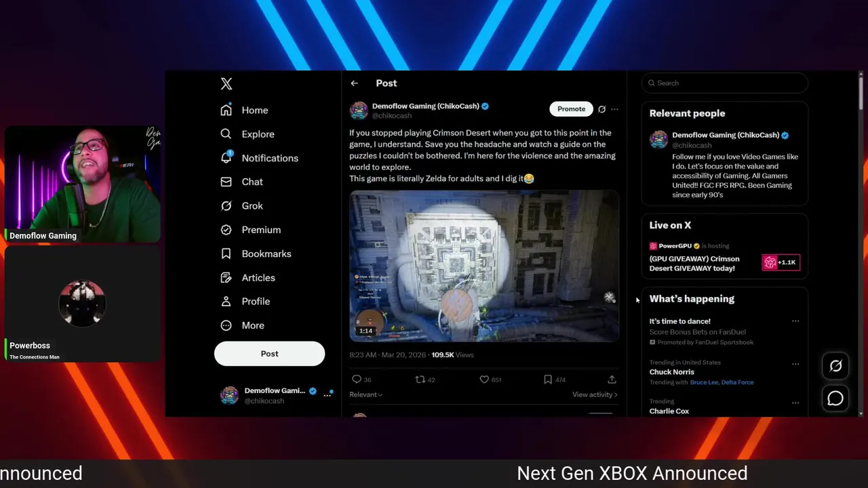The height and width of the screenshot is (488, 868).
Task: Open the post's three-dot options menu
Action: point(614,109)
